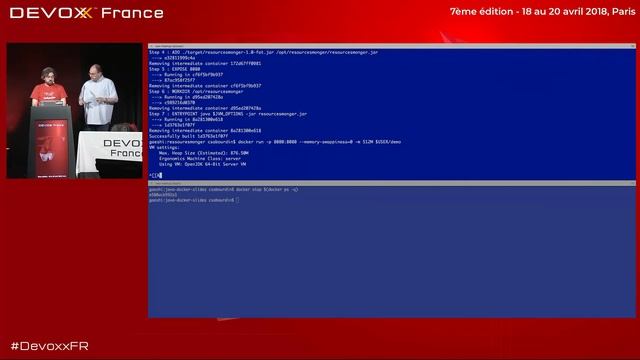This screenshot has height=360, width=640.
Task: Click the lower terminal's empty prompt line
Action: 194,200
